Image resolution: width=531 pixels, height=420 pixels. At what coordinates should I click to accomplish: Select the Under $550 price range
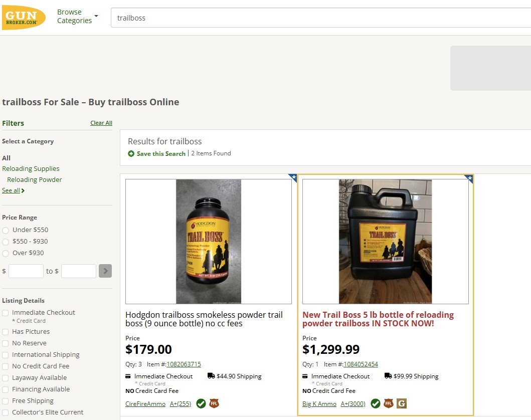pyautogui.click(x=6, y=231)
